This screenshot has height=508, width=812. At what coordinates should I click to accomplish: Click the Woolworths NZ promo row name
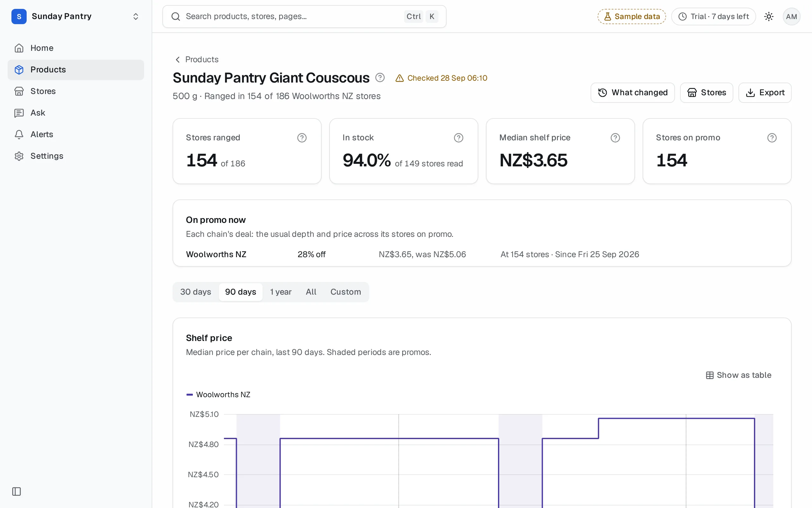pyautogui.click(x=216, y=254)
